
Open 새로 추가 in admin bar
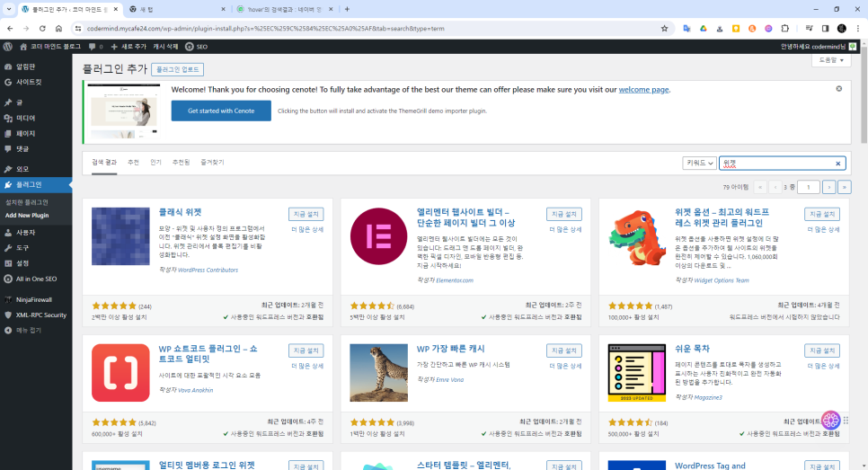(128, 47)
